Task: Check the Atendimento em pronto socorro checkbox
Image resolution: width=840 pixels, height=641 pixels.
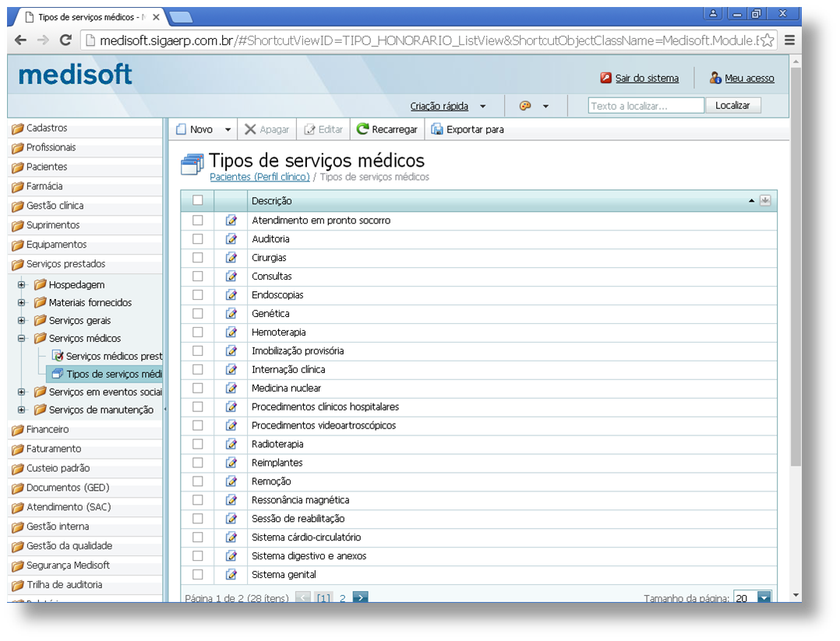Action: pos(198,220)
